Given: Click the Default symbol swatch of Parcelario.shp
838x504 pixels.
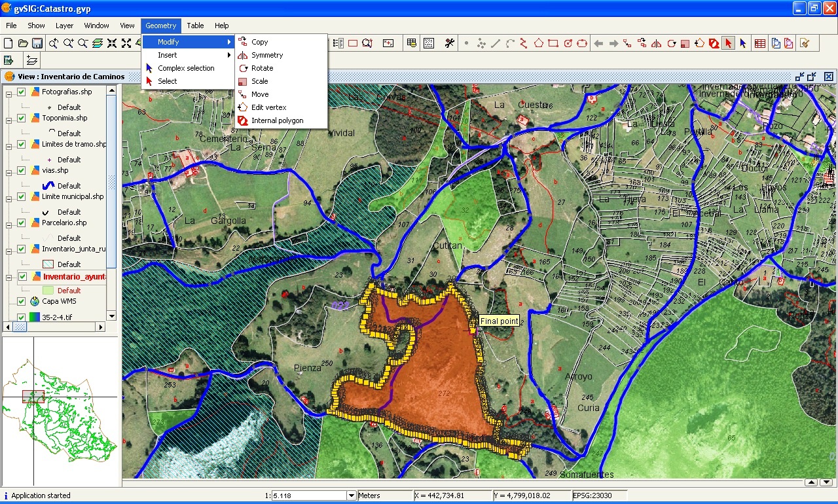Looking at the screenshot, I should tap(47, 238).
